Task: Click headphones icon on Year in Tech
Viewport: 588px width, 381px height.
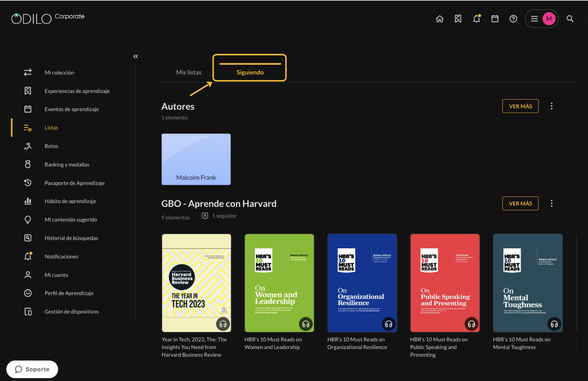Action: pyautogui.click(x=223, y=324)
